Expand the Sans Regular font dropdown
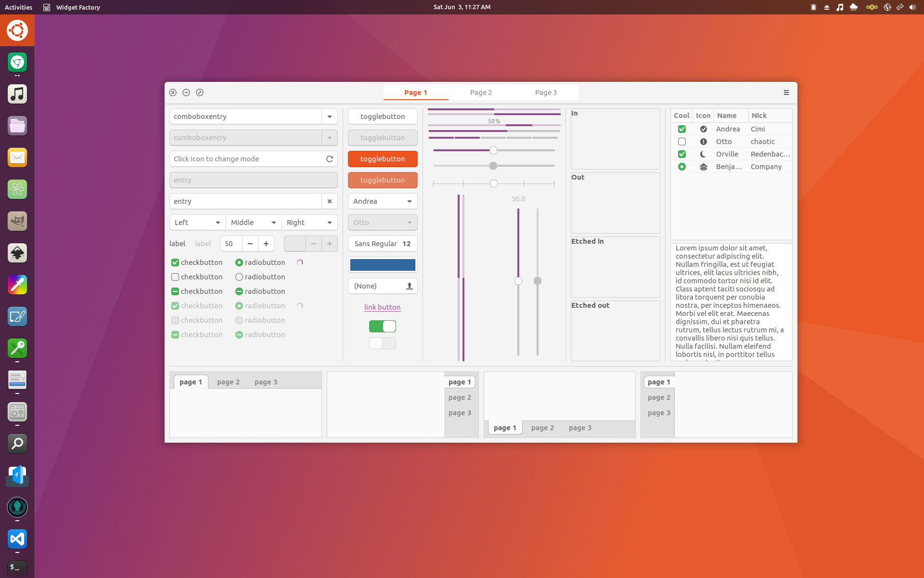 pos(382,243)
